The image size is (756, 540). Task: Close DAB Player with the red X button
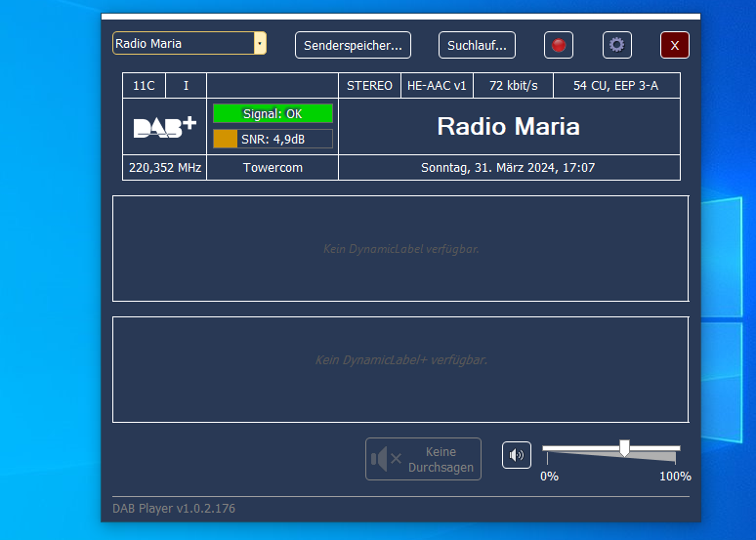675,45
